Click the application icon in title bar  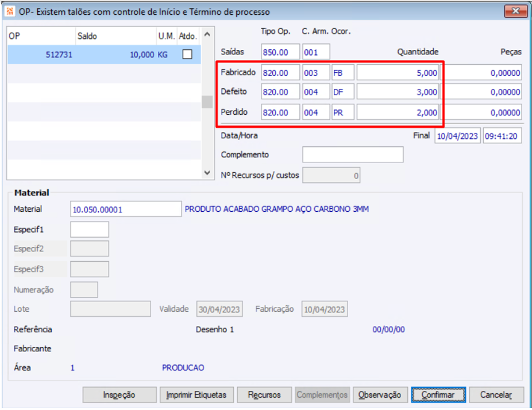[10, 12]
